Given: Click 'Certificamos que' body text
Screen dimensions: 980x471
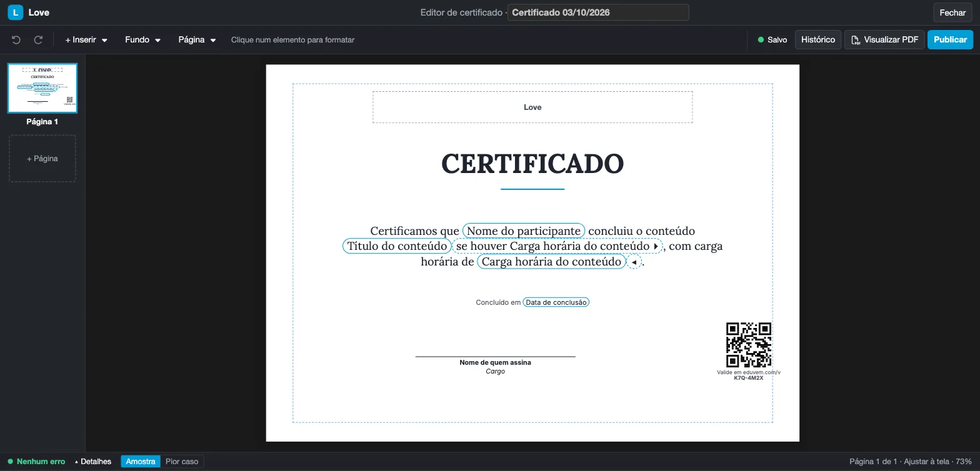Looking at the screenshot, I should (414, 231).
